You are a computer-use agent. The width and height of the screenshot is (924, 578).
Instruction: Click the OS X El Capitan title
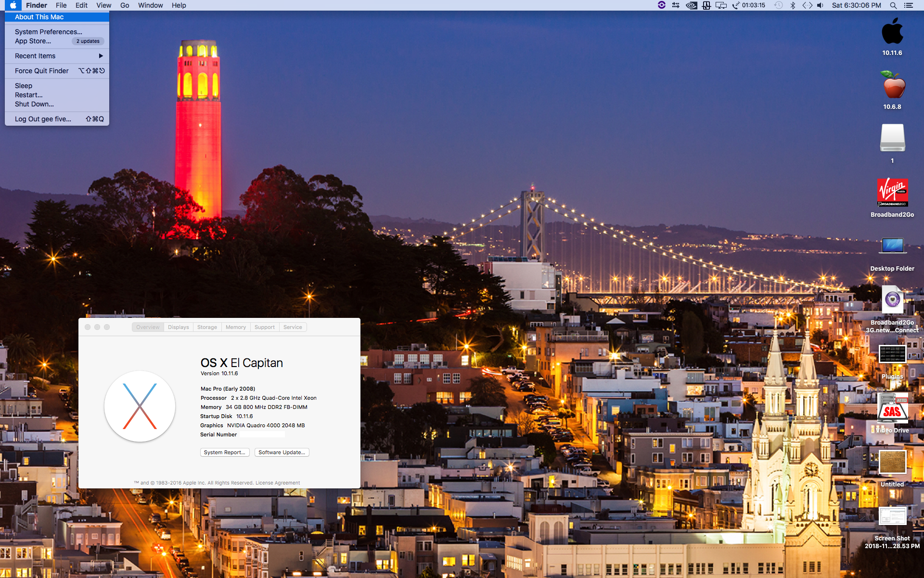click(x=242, y=363)
